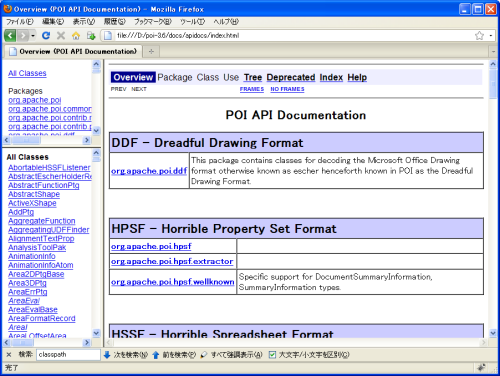The width and height of the screenshot is (500, 376).
Task: Open the ヘルプ menu
Action: click(x=226, y=22)
